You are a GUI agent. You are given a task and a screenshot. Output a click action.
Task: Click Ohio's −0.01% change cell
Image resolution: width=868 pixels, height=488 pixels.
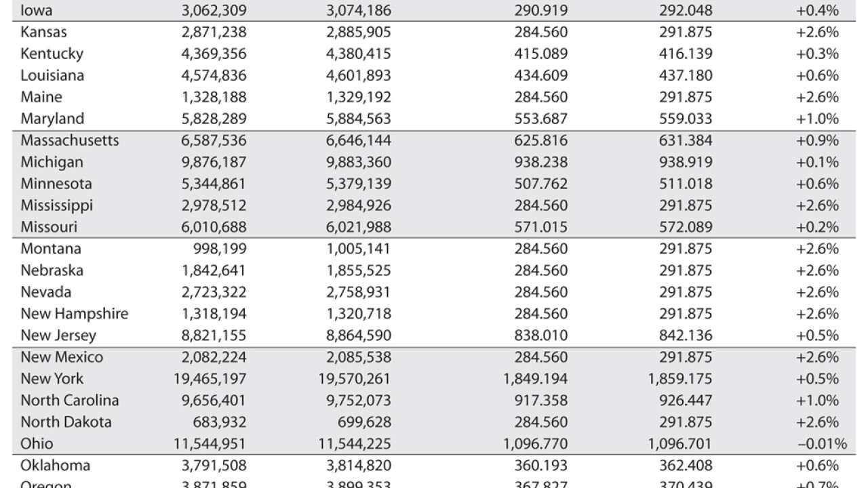[x=821, y=444]
